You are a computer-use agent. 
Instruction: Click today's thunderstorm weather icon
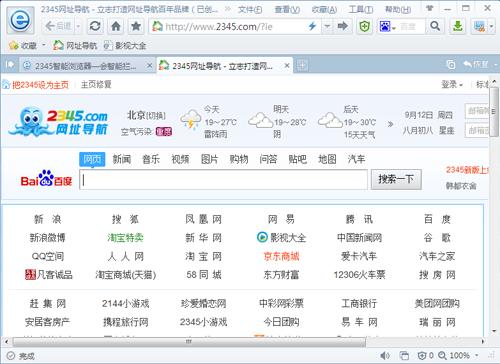[x=191, y=119]
